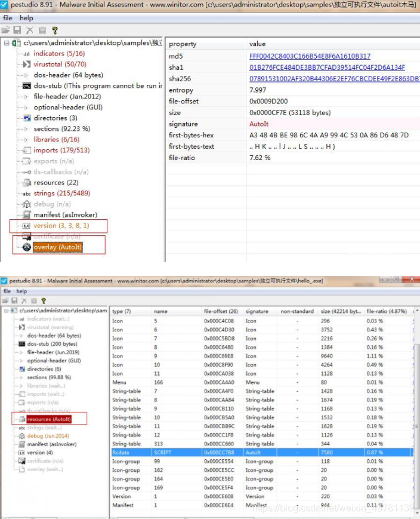Click the copy/report icon in top pestudio toolbar
Screen dimensions: 420x519
click(42, 30)
